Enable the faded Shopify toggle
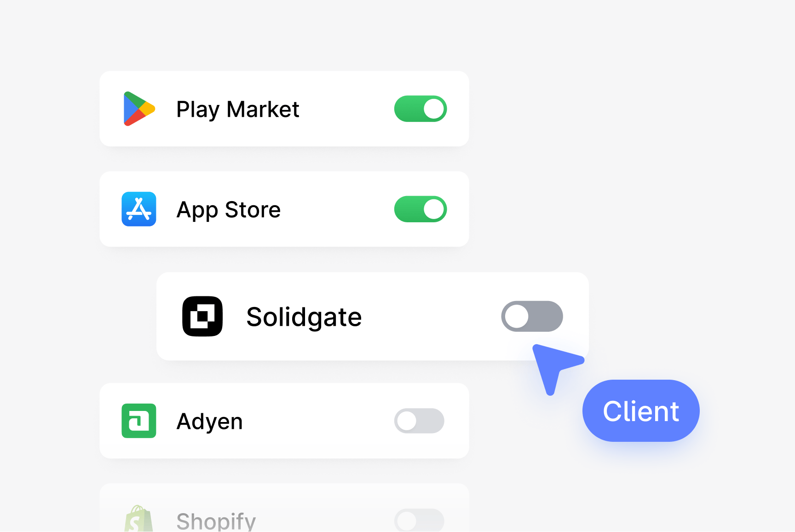This screenshot has height=532, width=795. click(419, 520)
